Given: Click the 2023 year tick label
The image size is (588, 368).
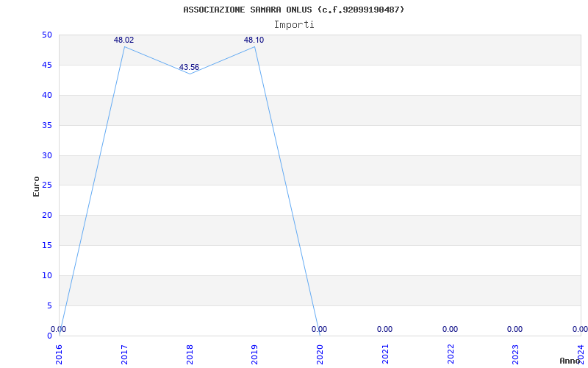Looking at the screenshot, I should (516, 355).
